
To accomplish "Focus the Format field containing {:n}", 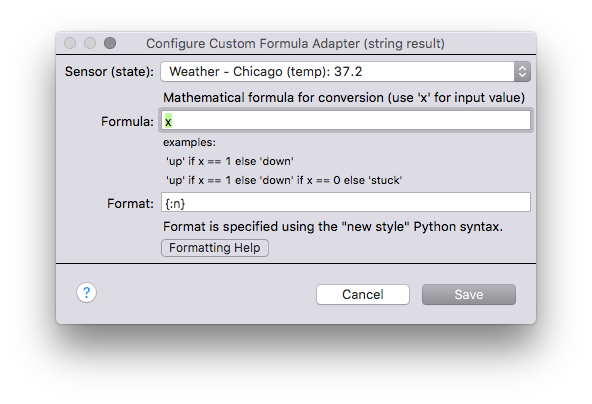I will tap(345, 202).
